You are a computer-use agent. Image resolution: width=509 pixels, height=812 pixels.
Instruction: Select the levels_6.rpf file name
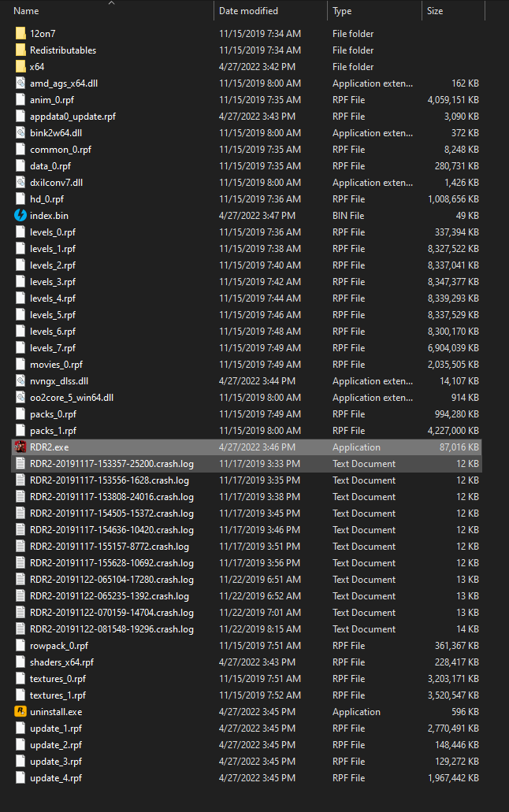(53, 332)
